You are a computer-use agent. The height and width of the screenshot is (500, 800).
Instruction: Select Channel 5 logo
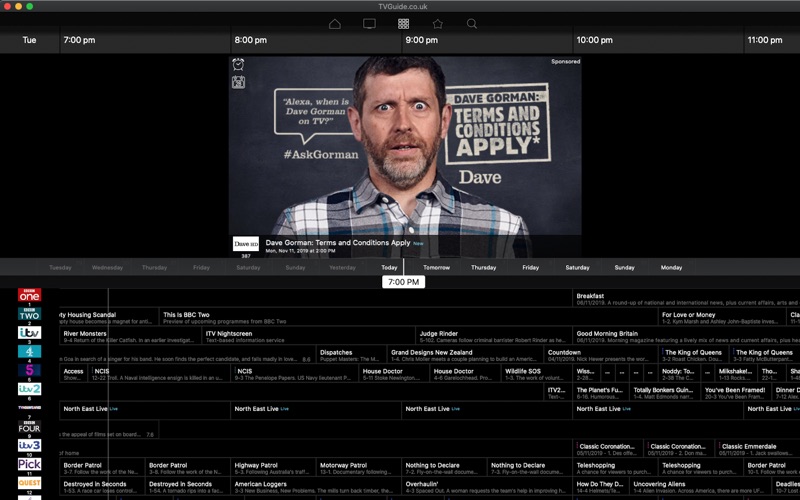point(30,370)
